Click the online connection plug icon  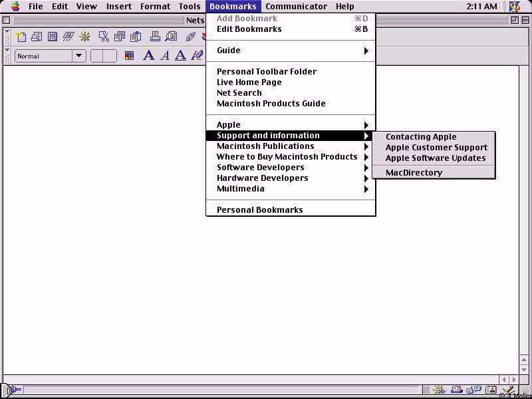coord(16,390)
